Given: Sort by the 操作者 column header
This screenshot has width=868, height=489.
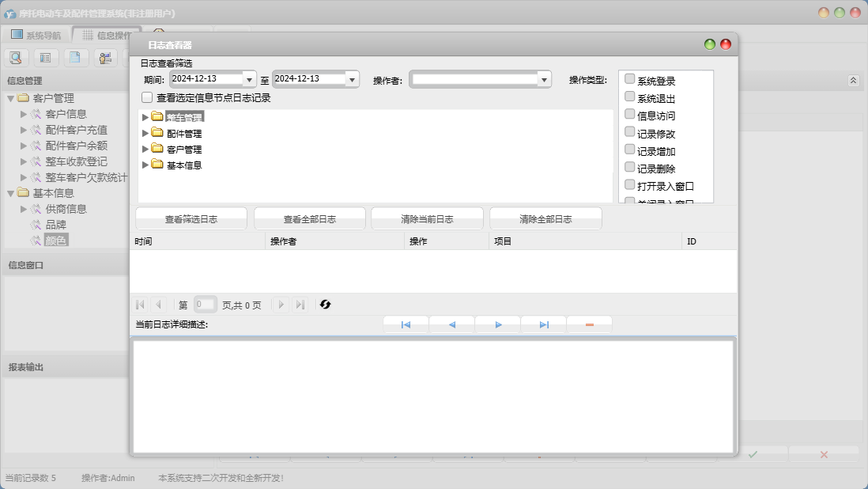Looking at the screenshot, I should [x=335, y=241].
